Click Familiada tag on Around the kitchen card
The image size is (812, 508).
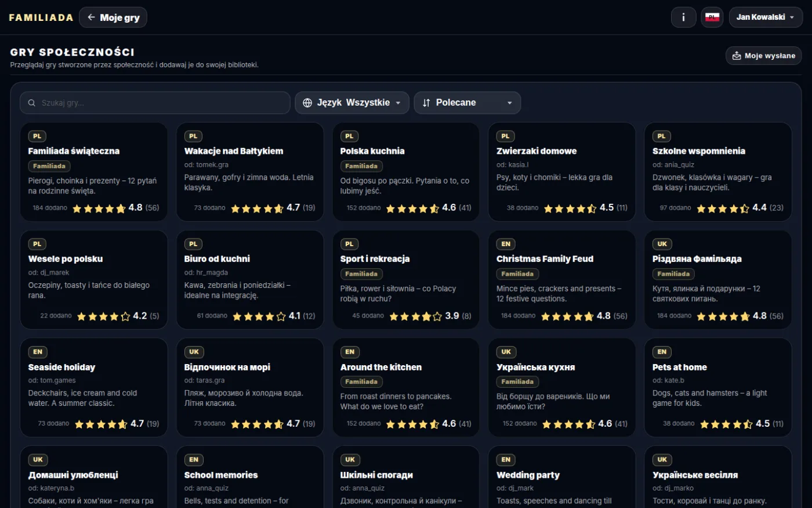click(361, 382)
